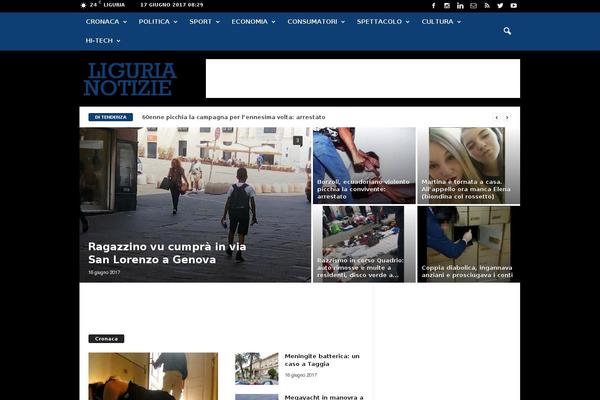Image resolution: width=600 pixels, height=400 pixels.
Task: Click the sun weather icon
Action: [x=83, y=5]
